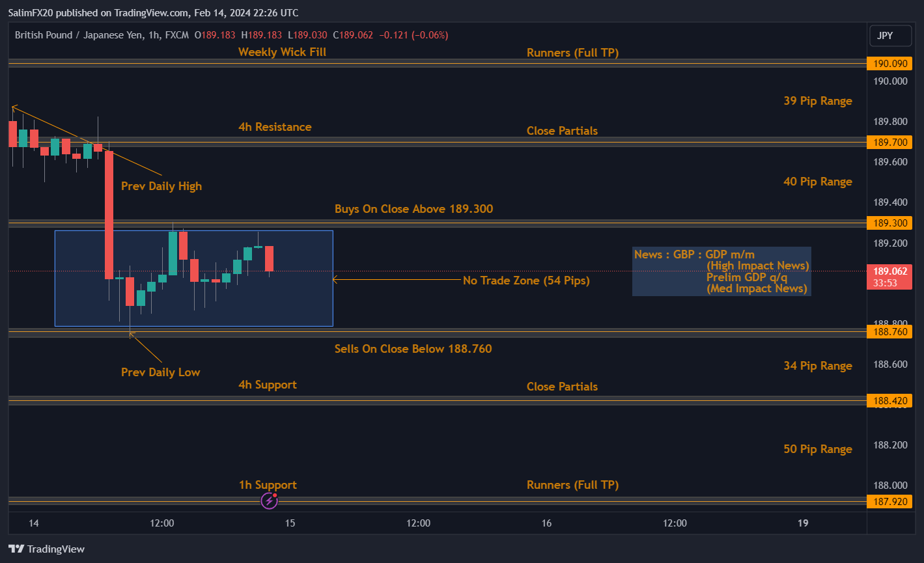Select the "Prev Daily Low" annotation text

click(x=160, y=372)
